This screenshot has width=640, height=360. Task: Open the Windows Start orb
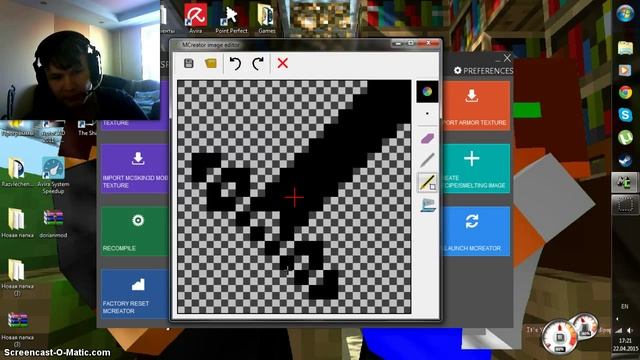pos(625,13)
